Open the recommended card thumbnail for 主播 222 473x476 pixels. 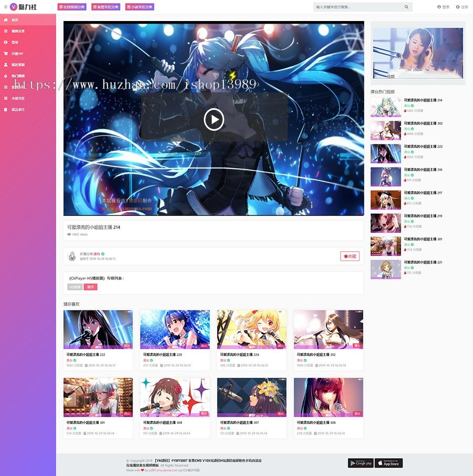[98, 329]
